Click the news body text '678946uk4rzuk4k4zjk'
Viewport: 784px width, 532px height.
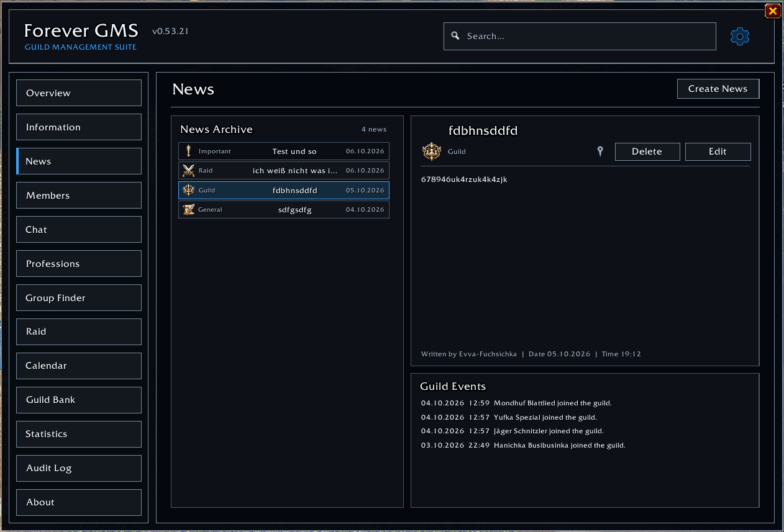click(464, 179)
